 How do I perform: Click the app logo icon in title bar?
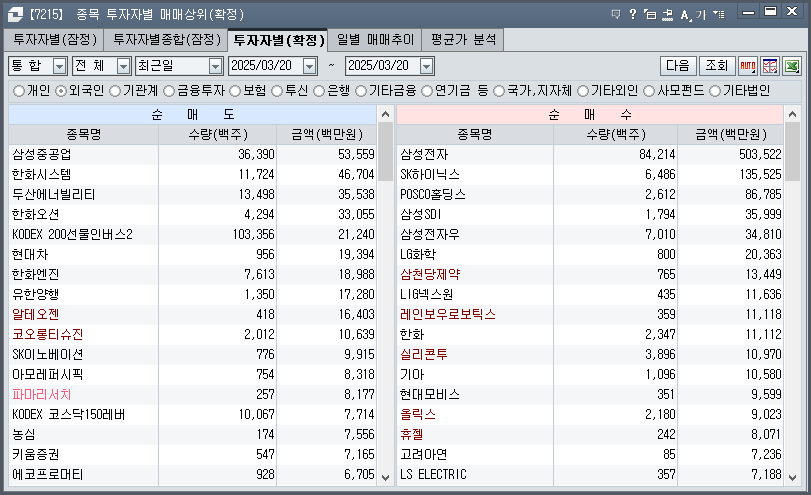[x=15, y=14]
